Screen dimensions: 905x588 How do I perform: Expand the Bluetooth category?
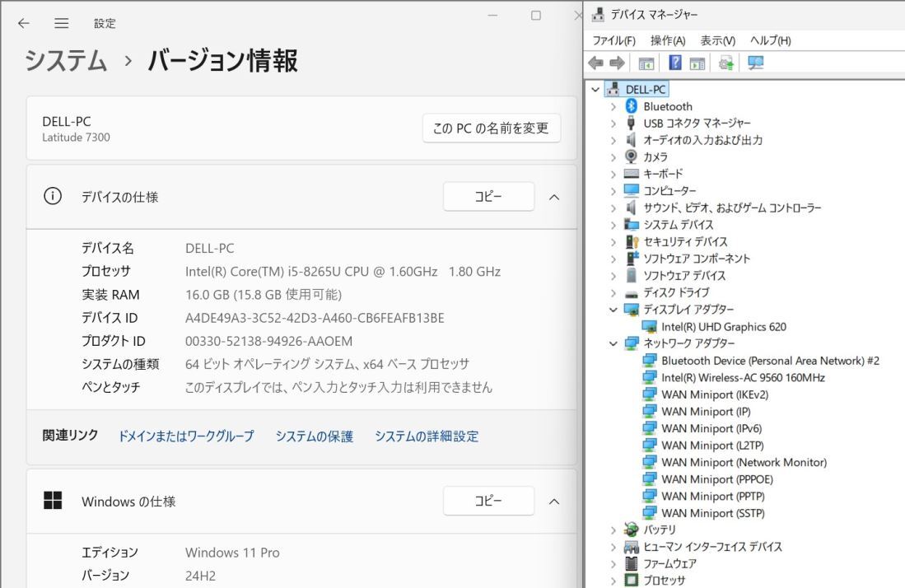tap(613, 105)
